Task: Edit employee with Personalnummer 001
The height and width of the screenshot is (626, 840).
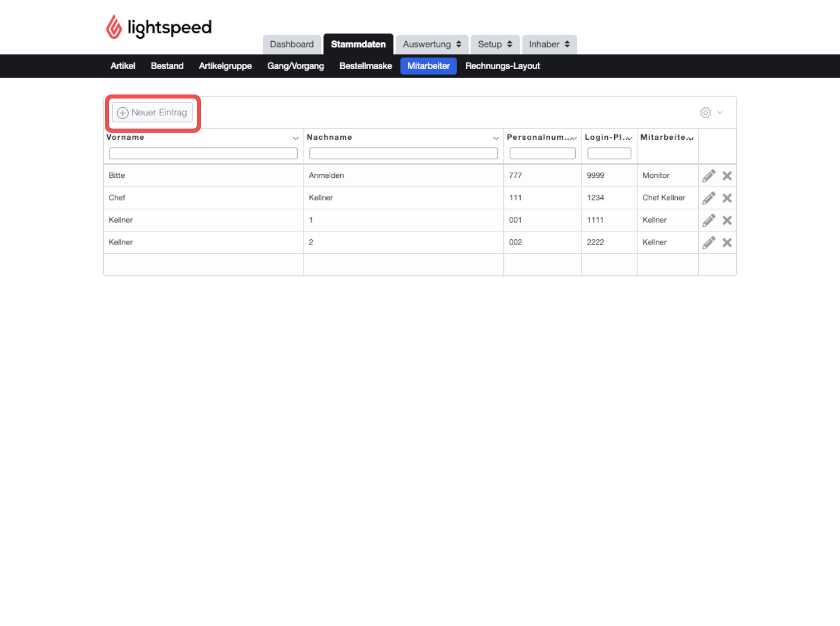Action: click(x=708, y=220)
